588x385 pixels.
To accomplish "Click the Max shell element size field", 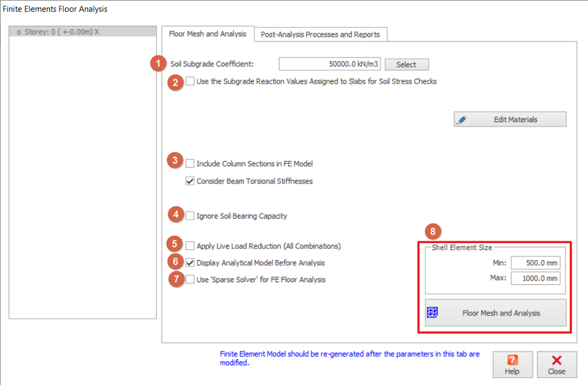I will 535,279.
